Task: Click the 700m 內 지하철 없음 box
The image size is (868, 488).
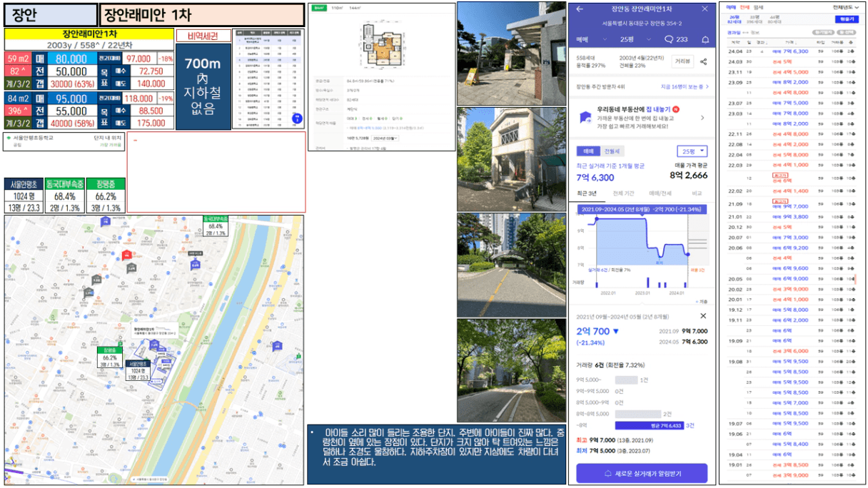Action: [x=203, y=86]
